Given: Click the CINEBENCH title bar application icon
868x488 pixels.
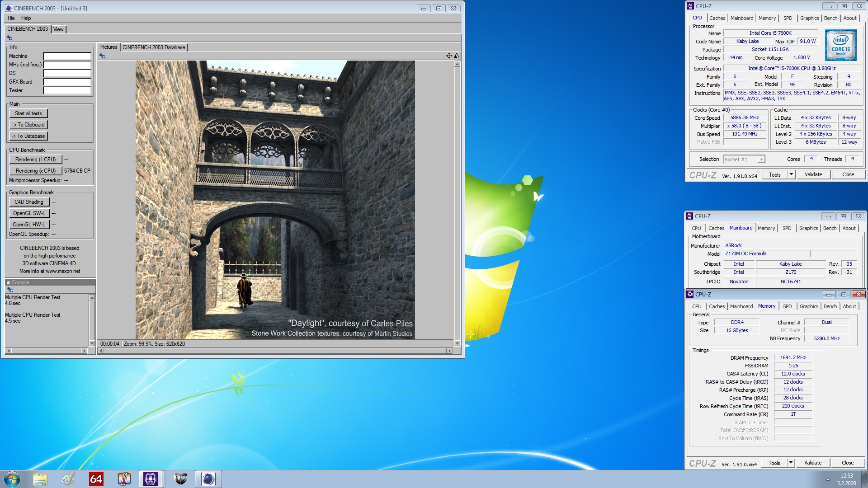Looking at the screenshot, I should click(9, 8).
